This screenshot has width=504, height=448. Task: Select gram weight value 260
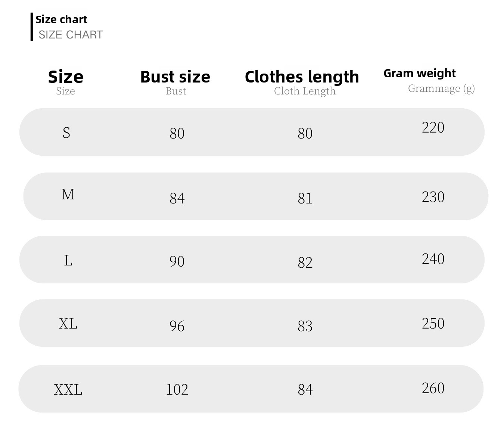click(433, 388)
